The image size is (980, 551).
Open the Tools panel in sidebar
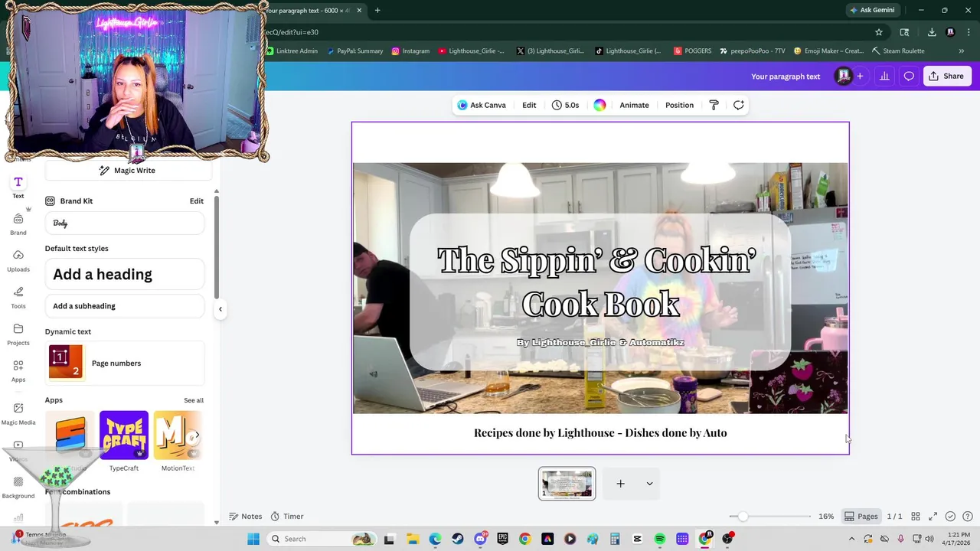point(18,298)
